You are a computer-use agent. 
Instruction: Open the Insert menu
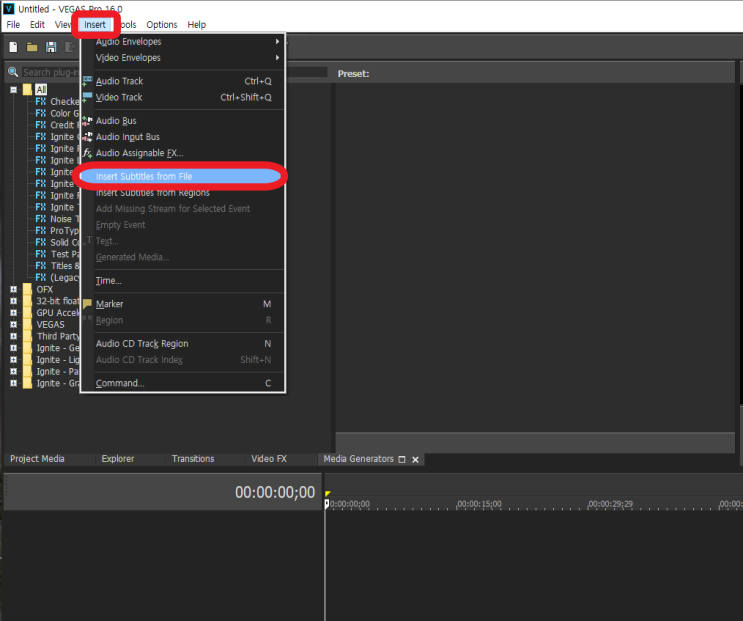[x=95, y=25]
